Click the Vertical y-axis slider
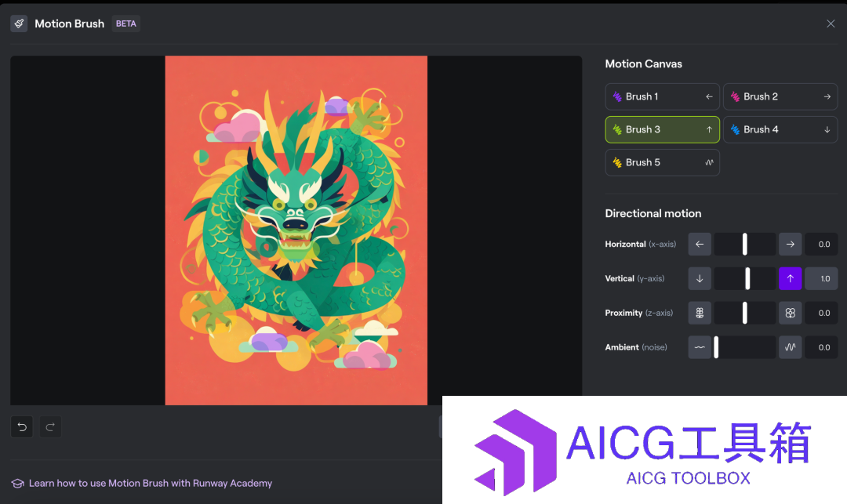847x504 pixels. click(745, 278)
